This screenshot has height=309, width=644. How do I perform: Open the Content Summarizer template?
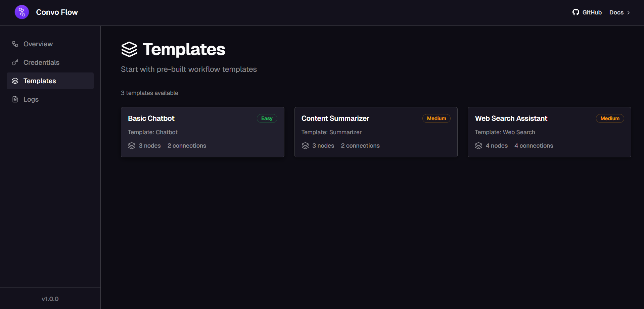[376, 132]
